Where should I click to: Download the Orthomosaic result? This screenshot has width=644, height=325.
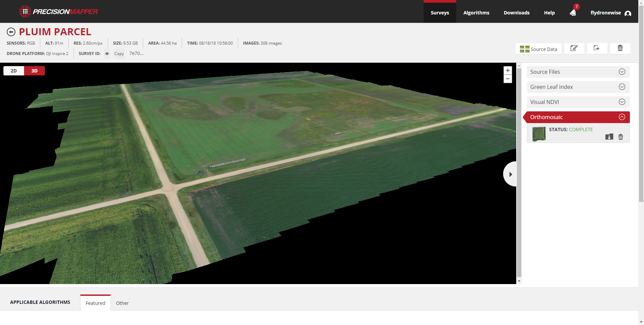coord(609,137)
